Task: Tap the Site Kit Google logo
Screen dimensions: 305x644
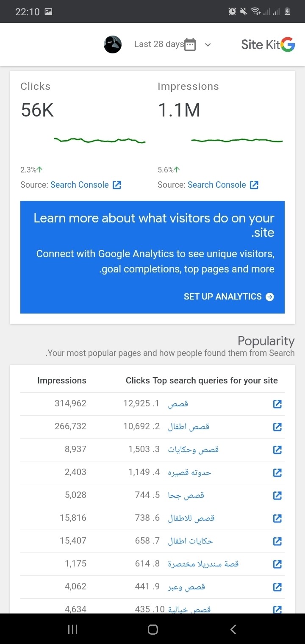Action: [268, 44]
